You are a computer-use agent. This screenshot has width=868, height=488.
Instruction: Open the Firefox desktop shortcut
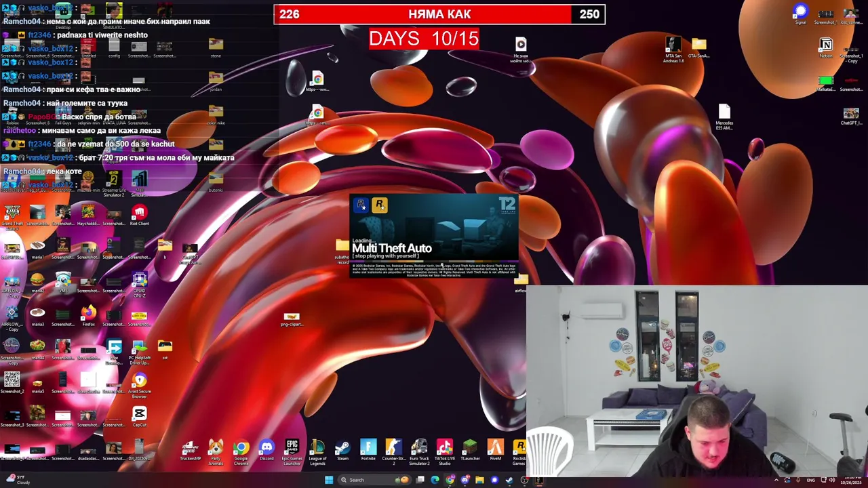88,316
